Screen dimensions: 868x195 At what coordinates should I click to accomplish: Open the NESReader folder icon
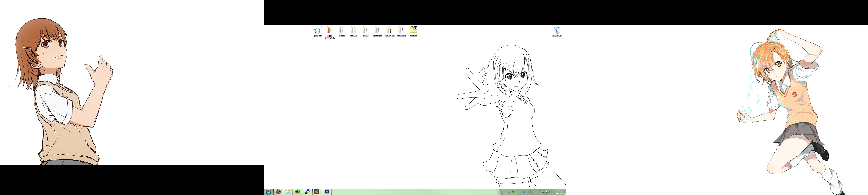(377, 32)
